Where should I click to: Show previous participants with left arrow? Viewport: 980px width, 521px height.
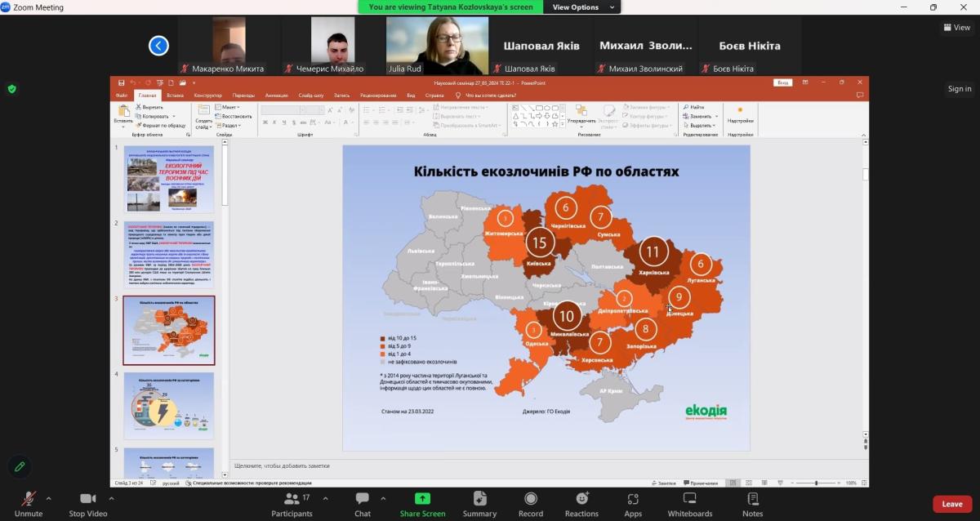(x=158, y=46)
